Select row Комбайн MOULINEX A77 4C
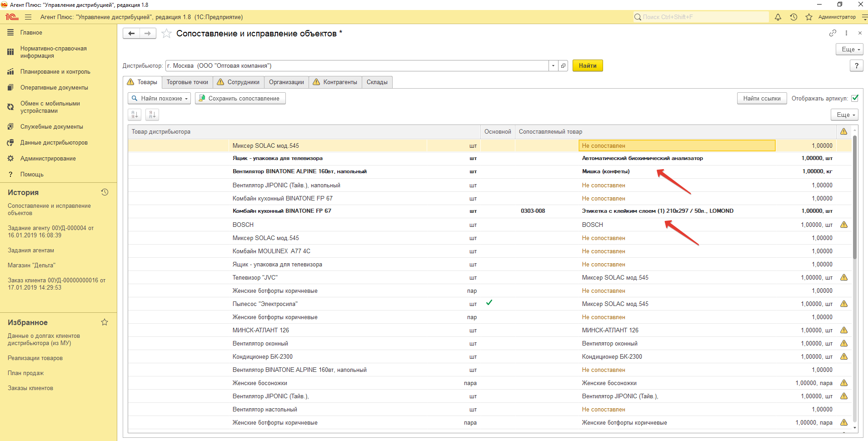The width and height of the screenshot is (868, 441). pyautogui.click(x=490, y=251)
